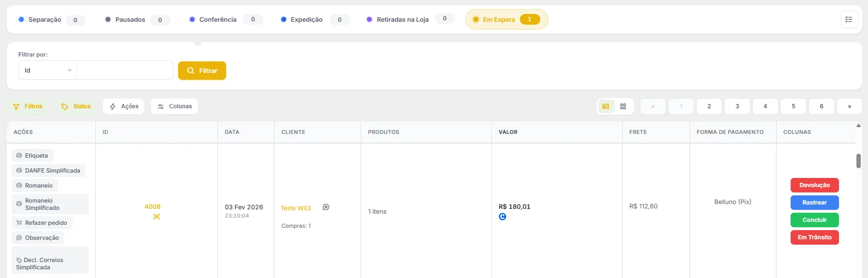
Task: Go to next page arrow
Action: point(850,106)
